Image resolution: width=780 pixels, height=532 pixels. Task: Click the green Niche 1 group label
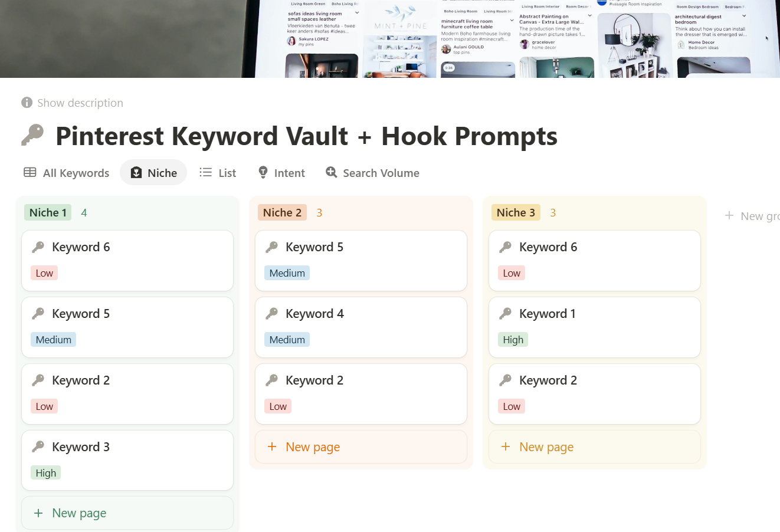48,212
